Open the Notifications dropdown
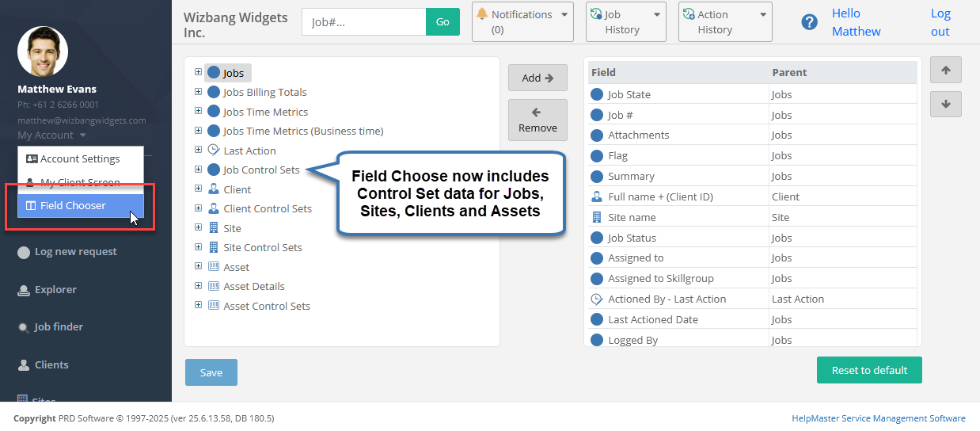 coord(522,21)
